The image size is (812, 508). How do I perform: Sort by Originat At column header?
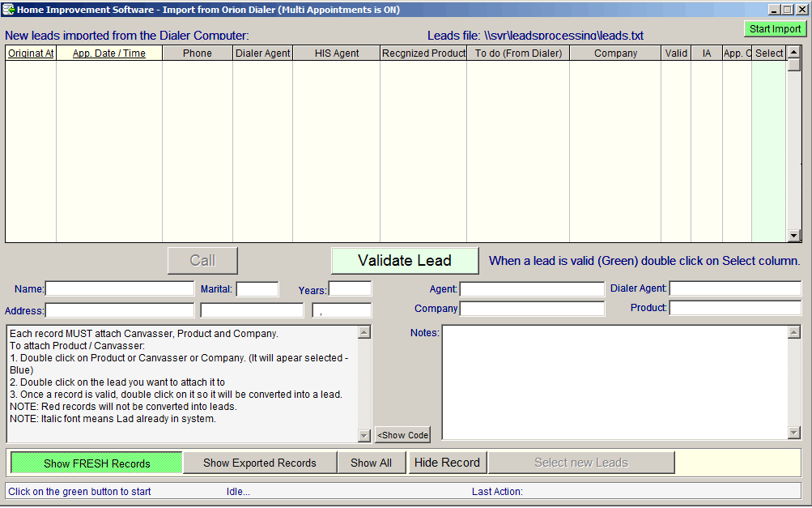tap(31, 53)
